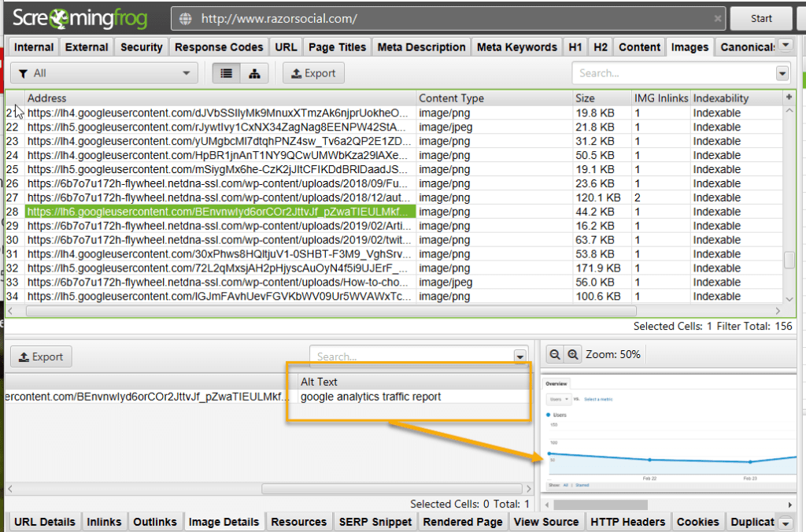
Task: Expand the top search options dropdown
Action: tap(782, 73)
